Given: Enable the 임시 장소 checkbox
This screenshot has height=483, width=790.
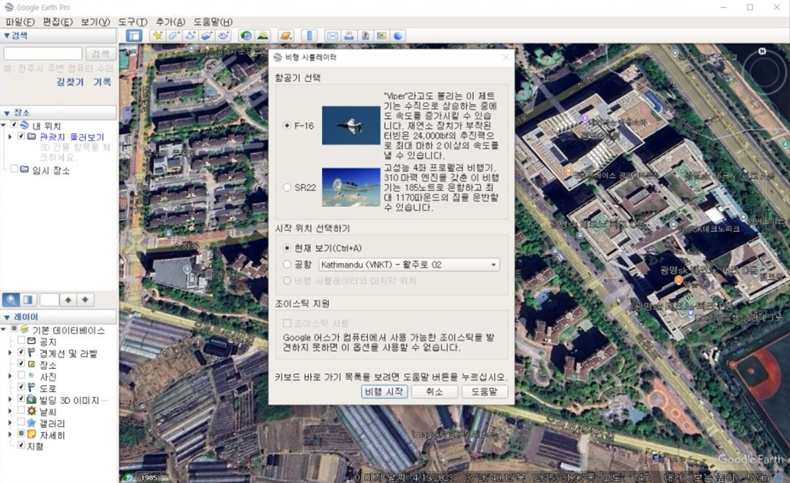Looking at the screenshot, I should (x=14, y=169).
